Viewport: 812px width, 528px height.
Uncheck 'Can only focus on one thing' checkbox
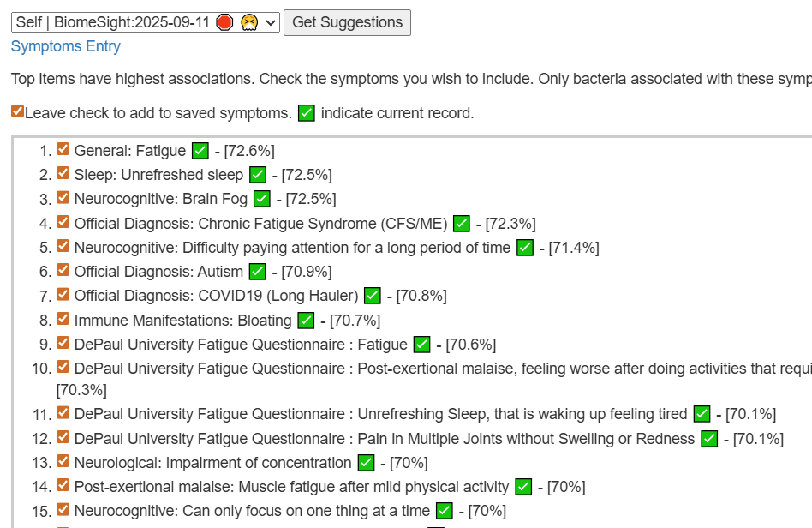63,510
